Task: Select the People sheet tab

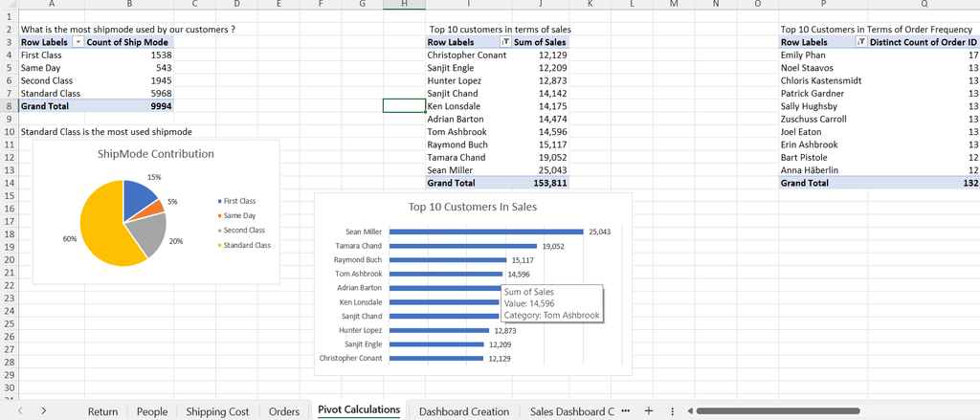Action: point(152,411)
